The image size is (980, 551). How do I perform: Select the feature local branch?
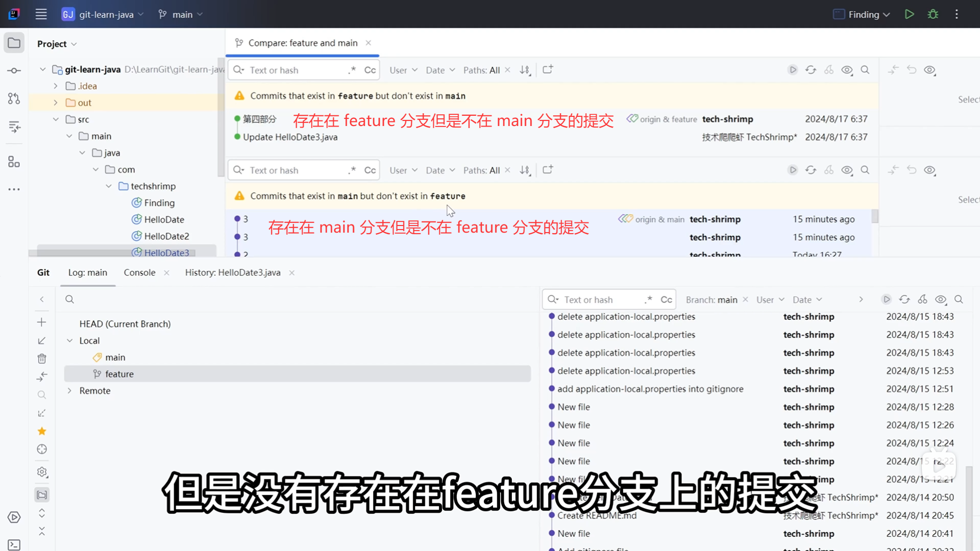tap(119, 374)
